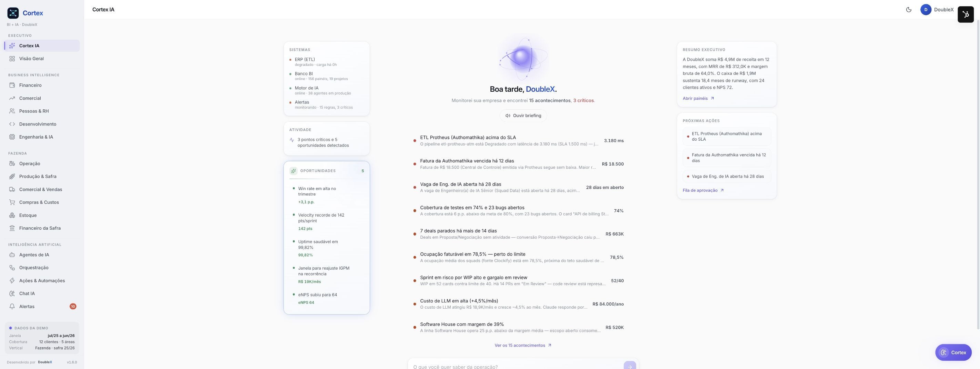Viewport: 980px width, 369px height.
Task: Open the Compras & Custos cart icon
Action: 12,202
